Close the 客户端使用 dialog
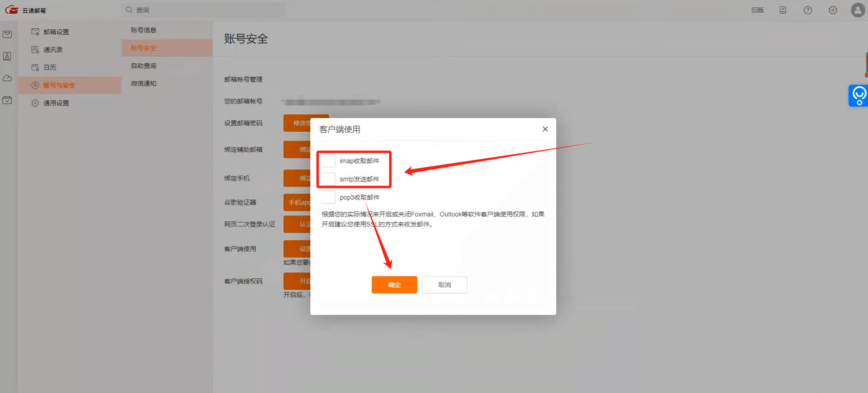868x393 pixels. click(545, 129)
